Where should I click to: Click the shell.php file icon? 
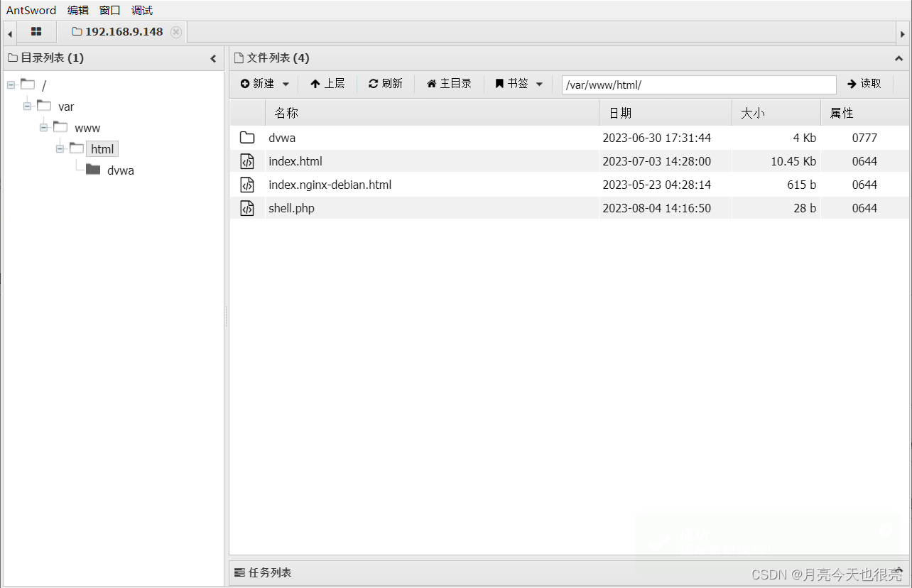[247, 208]
